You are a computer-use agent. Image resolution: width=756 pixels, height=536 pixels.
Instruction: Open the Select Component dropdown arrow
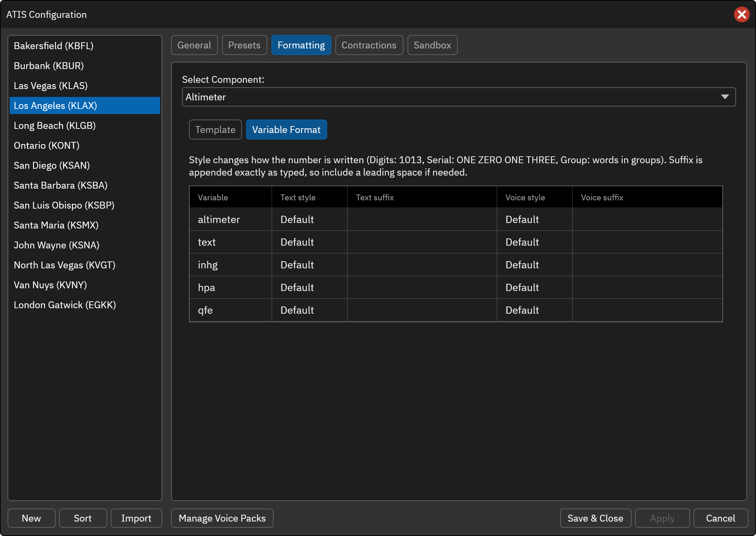coord(725,97)
